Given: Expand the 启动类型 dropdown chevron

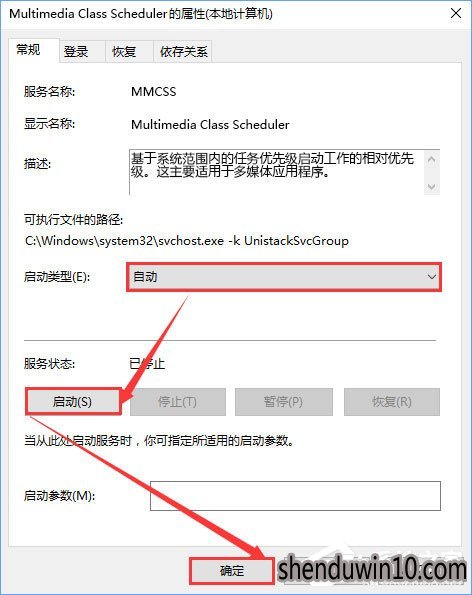Looking at the screenshot, I should click(x=431, y=277).
